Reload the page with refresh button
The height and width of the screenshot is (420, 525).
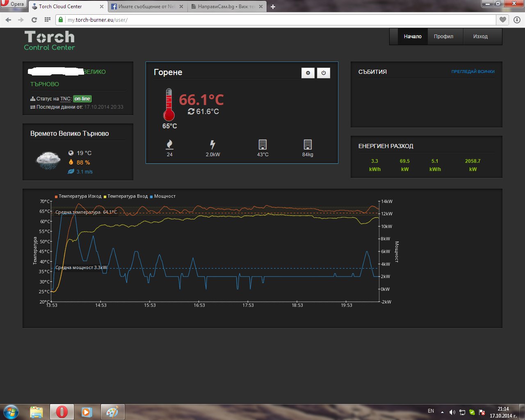pos(34,20)
